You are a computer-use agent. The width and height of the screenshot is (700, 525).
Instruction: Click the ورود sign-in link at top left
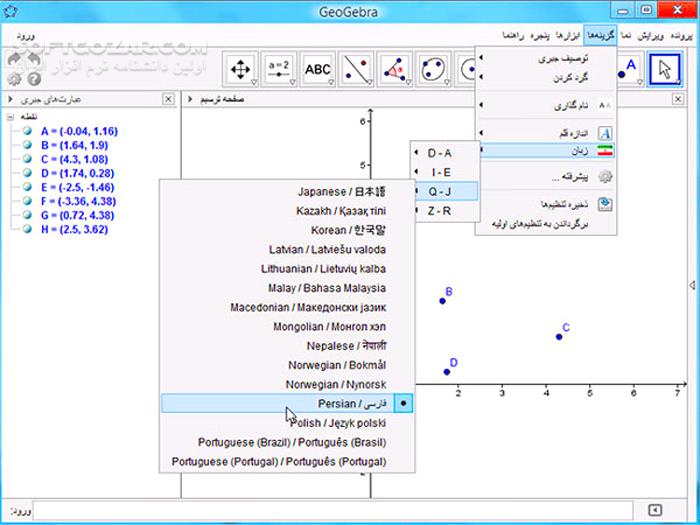tap(26, 36)
